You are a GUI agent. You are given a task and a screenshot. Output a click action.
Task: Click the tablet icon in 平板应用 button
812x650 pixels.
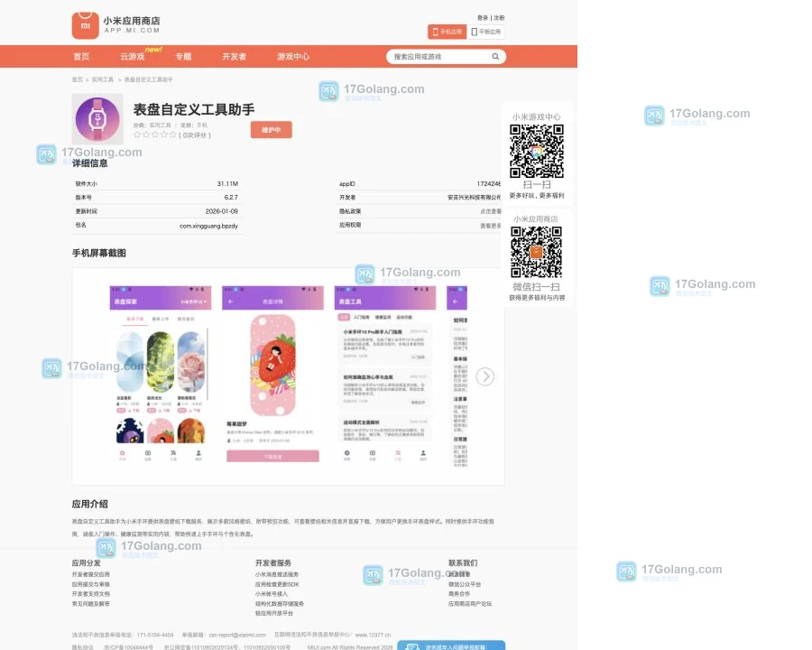(x=474, y=32)
